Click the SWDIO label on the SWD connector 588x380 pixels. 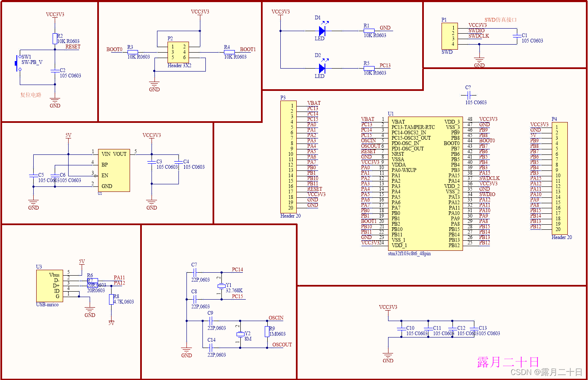click(x=476, y=31)
